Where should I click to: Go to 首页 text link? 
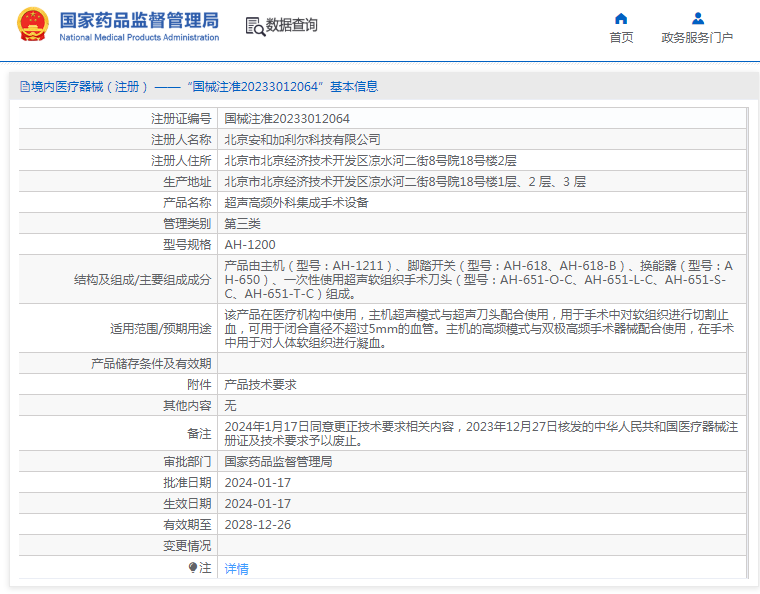[x=621, y=37]
